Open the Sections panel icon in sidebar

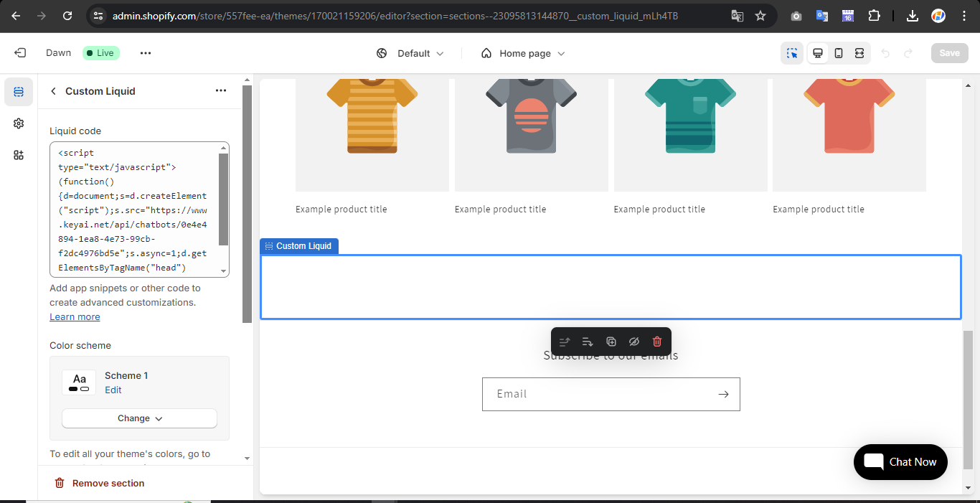click(x=19, y=92)
